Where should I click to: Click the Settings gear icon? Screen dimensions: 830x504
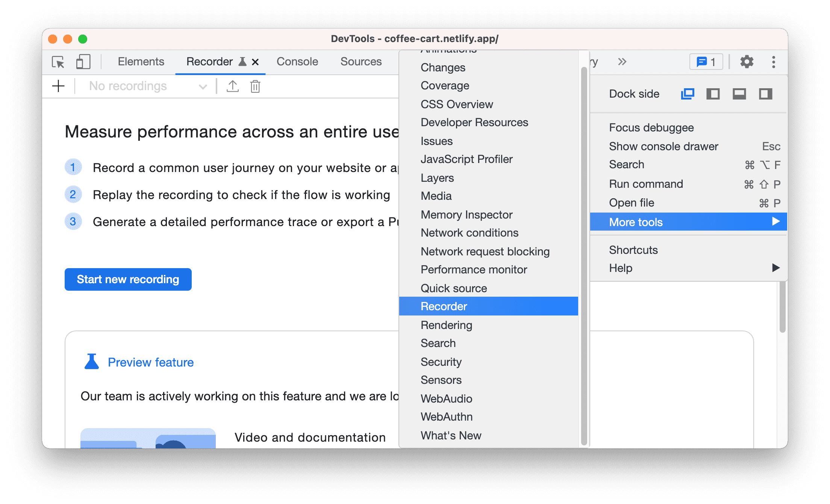coord(745,62)
